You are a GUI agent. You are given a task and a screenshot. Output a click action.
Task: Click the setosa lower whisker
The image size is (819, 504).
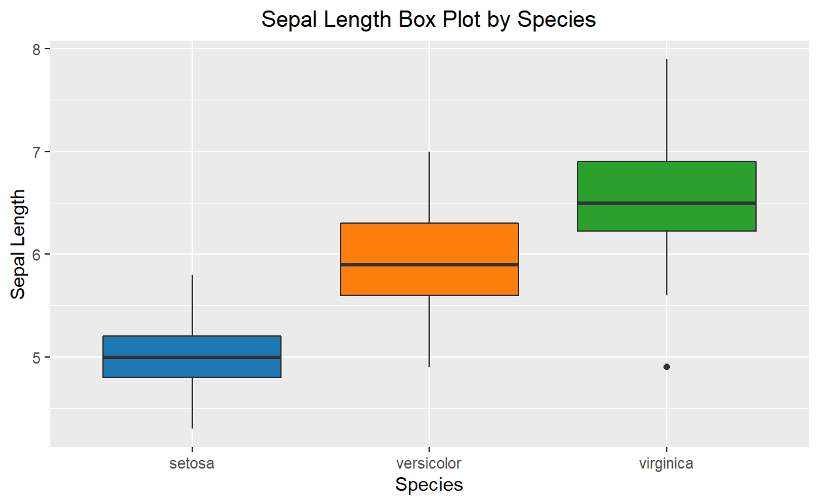pyautogui.click(x=192, y=403)
